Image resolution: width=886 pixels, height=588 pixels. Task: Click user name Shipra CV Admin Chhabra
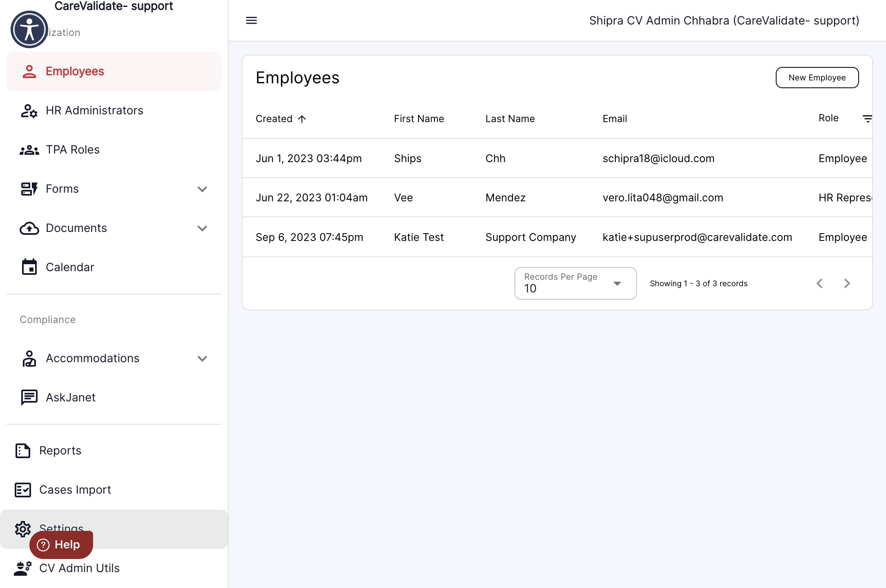[724, 20]
